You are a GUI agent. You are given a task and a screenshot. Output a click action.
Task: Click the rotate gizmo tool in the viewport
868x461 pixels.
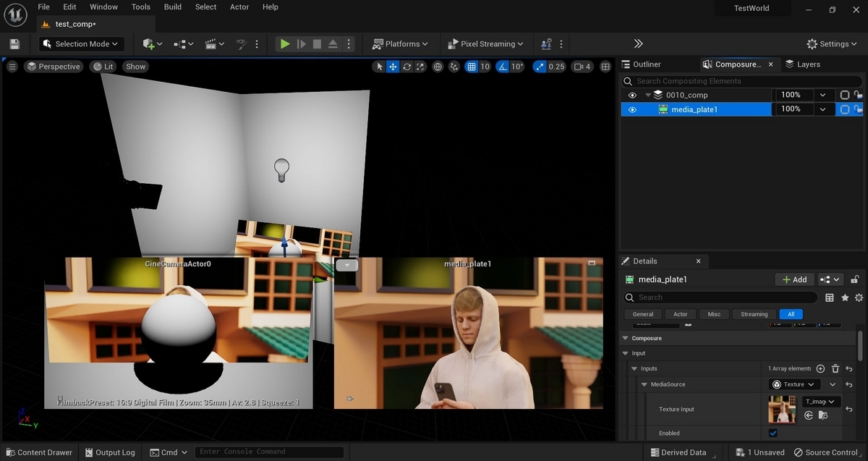pos(407,67)
